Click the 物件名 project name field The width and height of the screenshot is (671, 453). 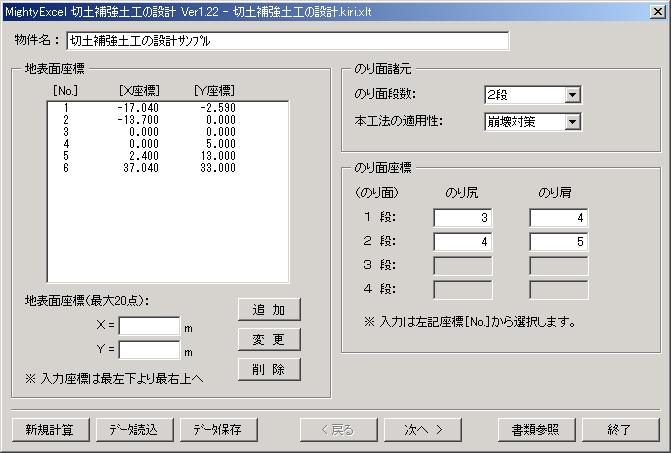point(288,41)
